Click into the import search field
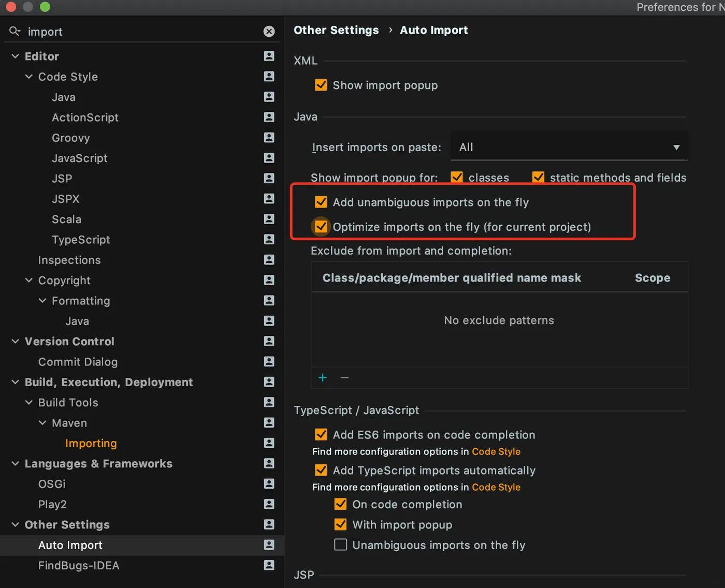 tap(140, 32)
